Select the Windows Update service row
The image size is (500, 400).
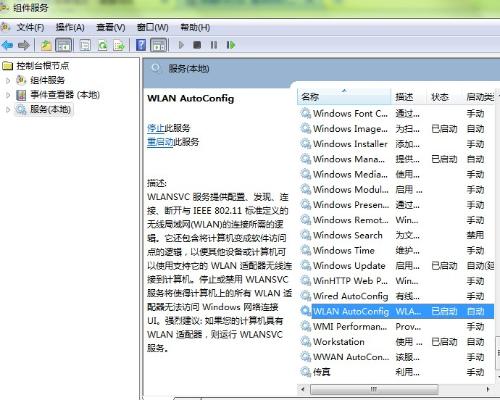397,266
